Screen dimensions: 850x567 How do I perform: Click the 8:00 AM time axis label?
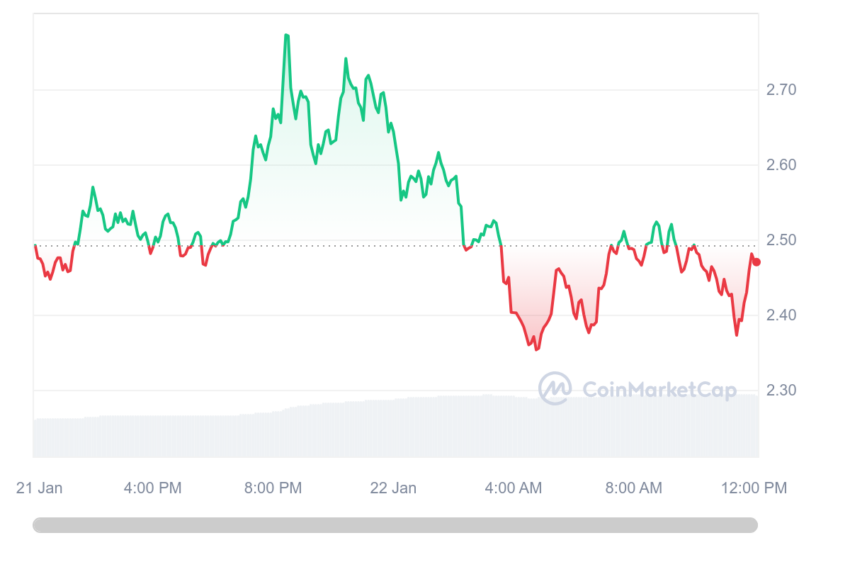tap(634, 488)
